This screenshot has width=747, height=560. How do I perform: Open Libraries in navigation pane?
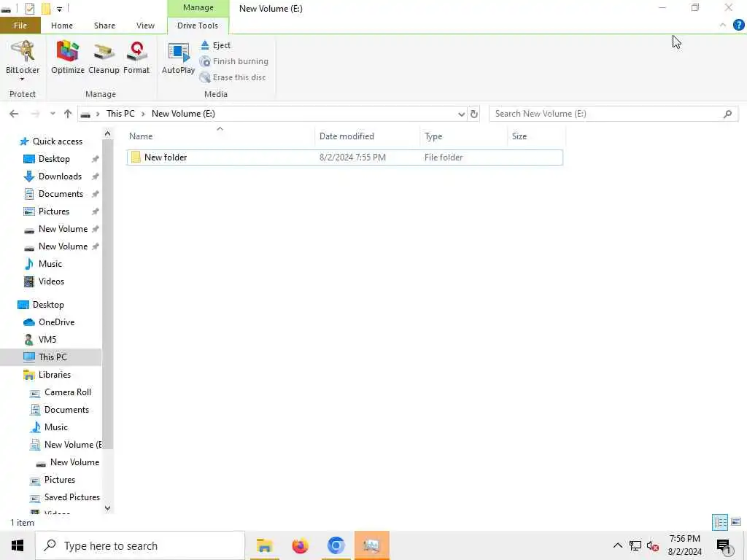click(54, 375)
